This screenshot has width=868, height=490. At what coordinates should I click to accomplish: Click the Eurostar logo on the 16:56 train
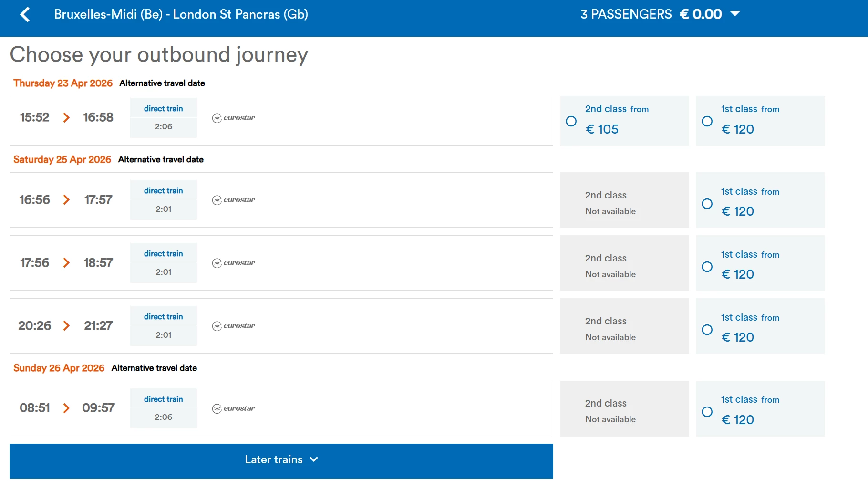234,200
